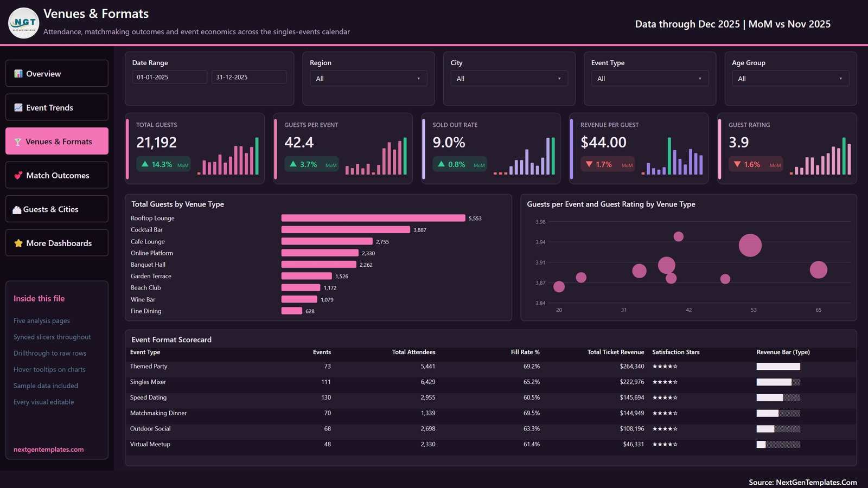Expand the City filter dropdown
The width and height of the screenshot is (868, 488).
point(509,79)
